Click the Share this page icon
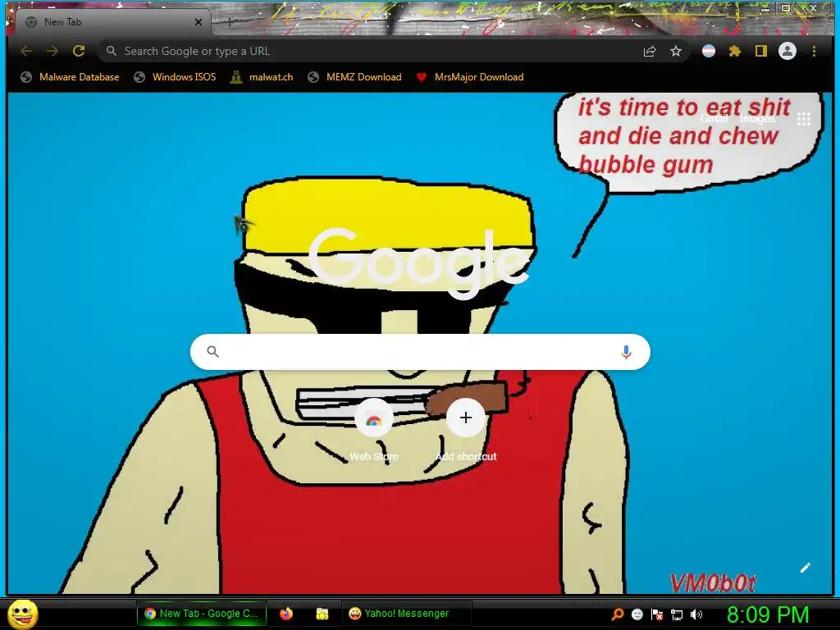Screen dimensions: 840x630 (650, 51)
